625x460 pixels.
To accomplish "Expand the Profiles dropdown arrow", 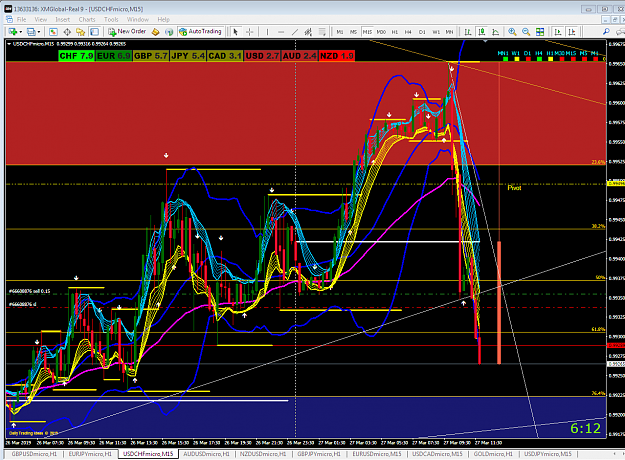I will click(x=39, y=32).
